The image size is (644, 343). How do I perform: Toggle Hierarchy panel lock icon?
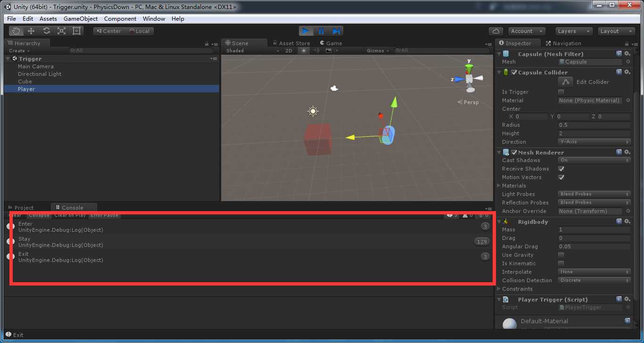click(206, 44)
